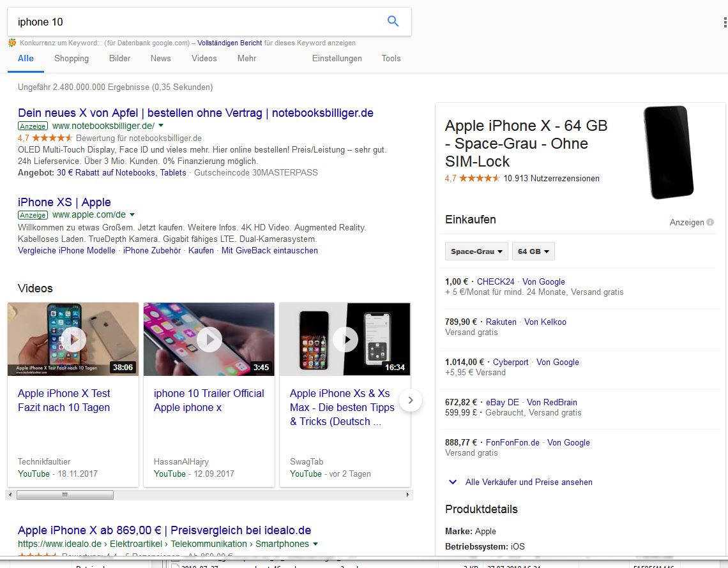The width and height of the screenshot is (728, 568).
Task: Click the blue search magnifier icon
Action: coord(393,21)
